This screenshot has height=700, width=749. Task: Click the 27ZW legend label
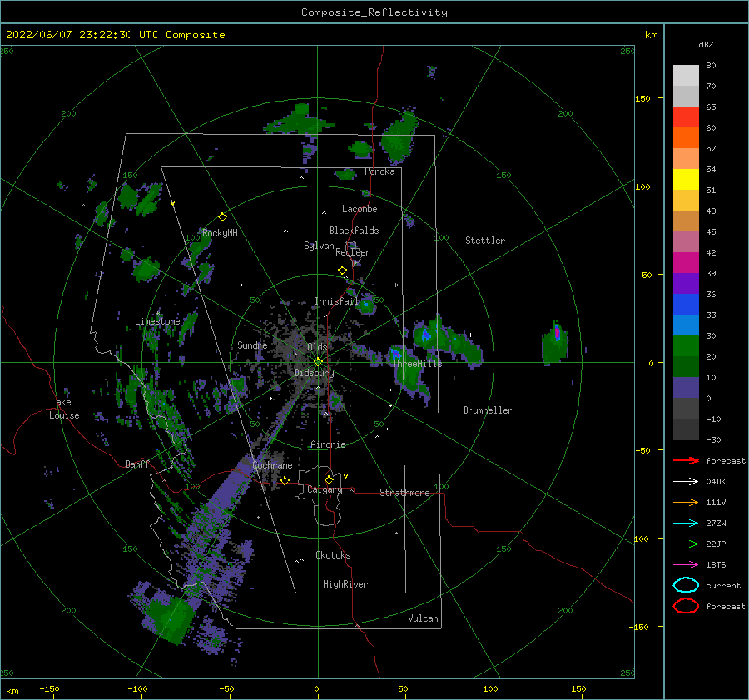(716, 524)
